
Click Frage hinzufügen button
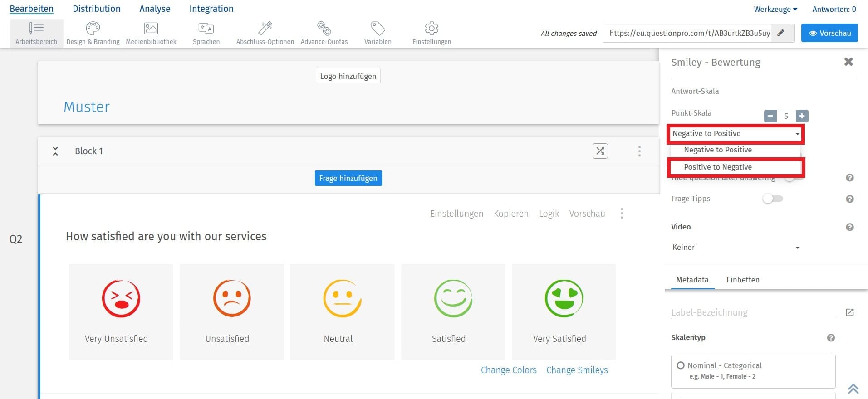point(348,178)
